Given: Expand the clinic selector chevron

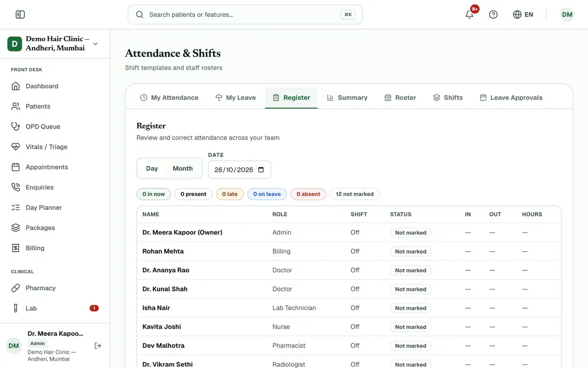Looking at the screenshot, I should coord(95,44).
